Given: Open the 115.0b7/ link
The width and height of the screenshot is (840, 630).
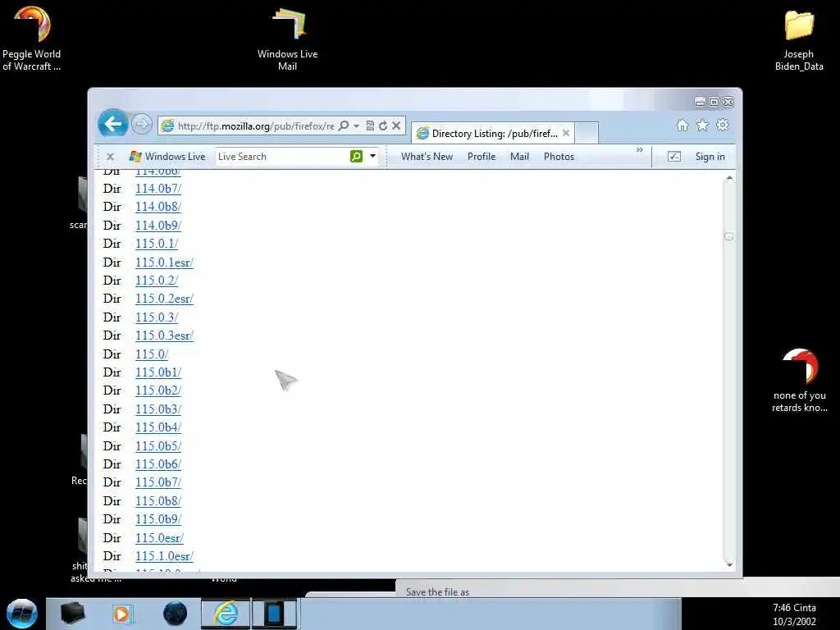Looking at the screenshot, I should [158, 482].
